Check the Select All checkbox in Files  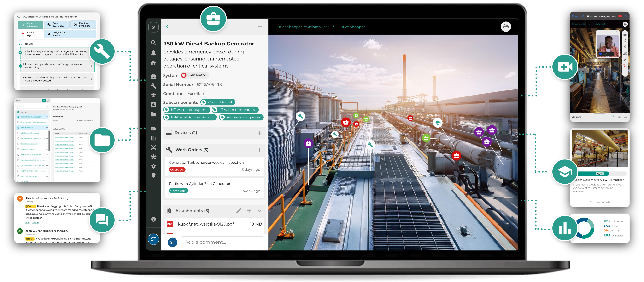18,112
